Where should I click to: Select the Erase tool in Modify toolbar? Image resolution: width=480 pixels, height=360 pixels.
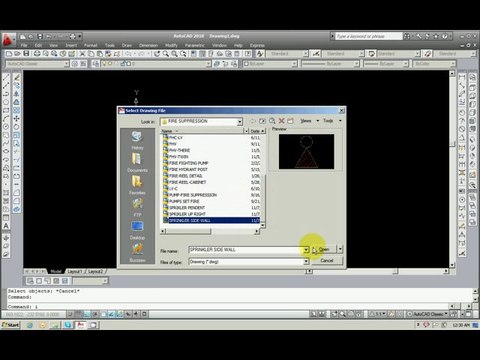(x=17, y=77)
